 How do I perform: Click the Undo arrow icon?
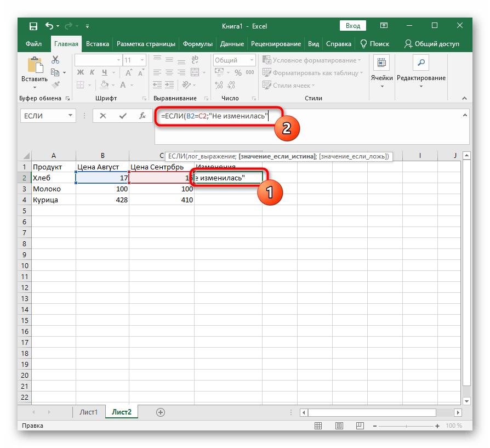pos(49,26)
